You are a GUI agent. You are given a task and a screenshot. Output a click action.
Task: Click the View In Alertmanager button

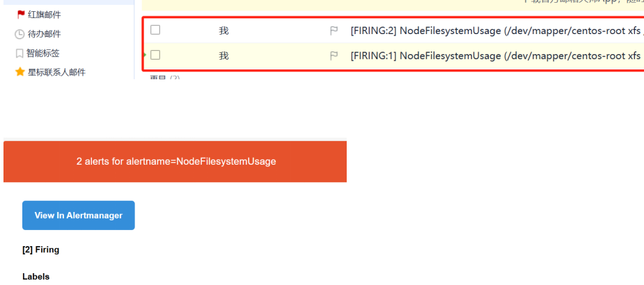(x=79, y=215)
